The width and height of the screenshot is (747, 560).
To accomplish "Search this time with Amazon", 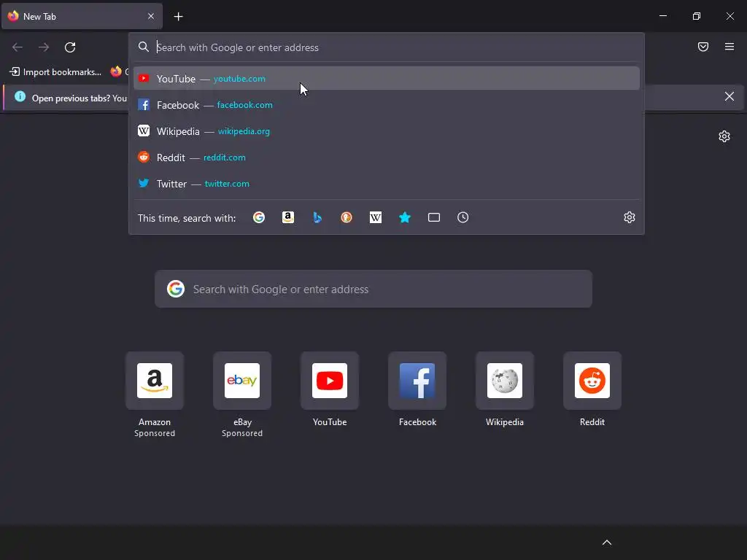I will pos(287,217).
